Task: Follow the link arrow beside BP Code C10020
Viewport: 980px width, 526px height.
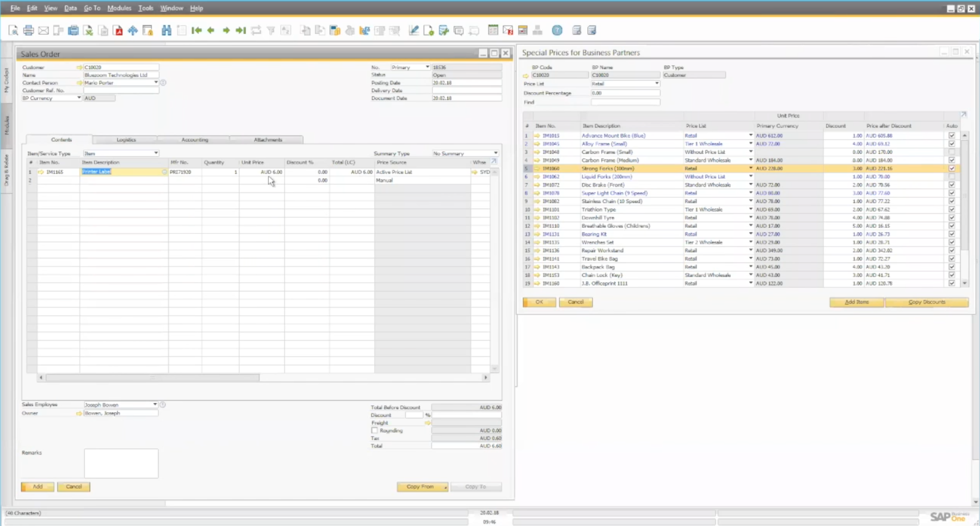Action: coord(526,76)
